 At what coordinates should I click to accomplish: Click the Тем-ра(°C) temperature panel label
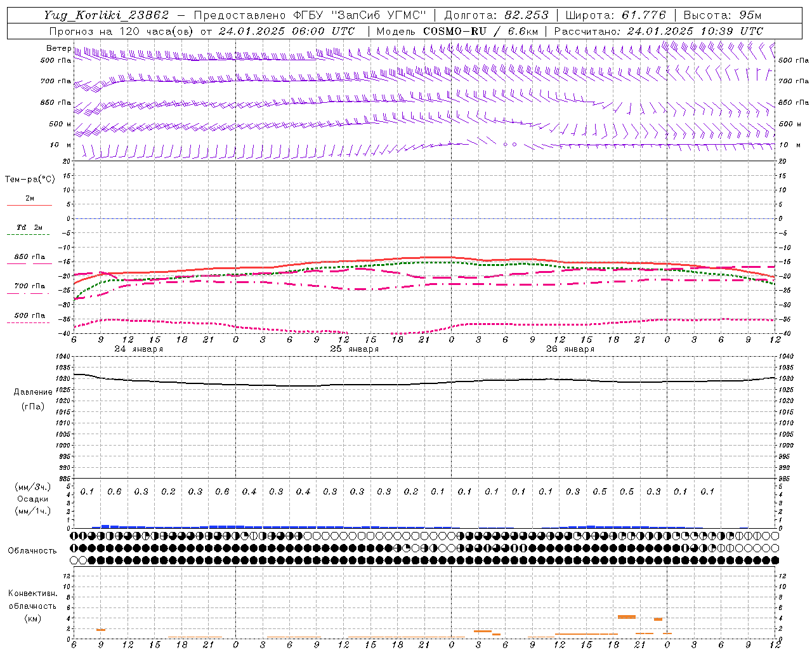[x=30, y=180]
